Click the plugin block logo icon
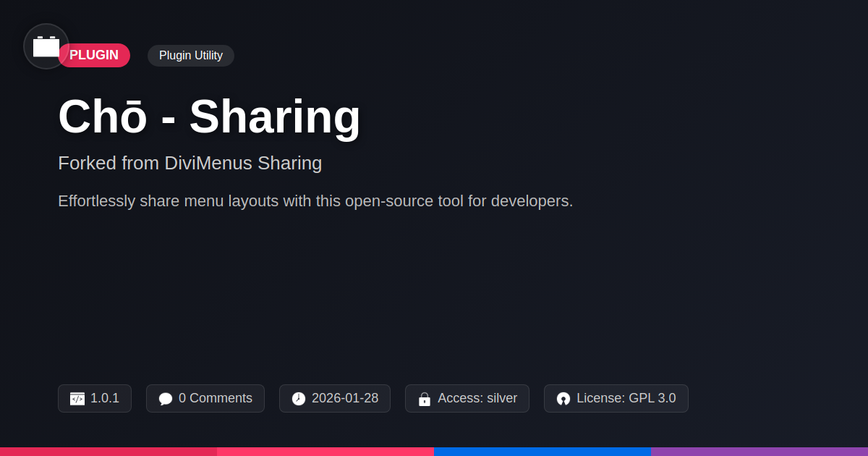The width and height of the screenshot is (868, 456). point(46,46)
